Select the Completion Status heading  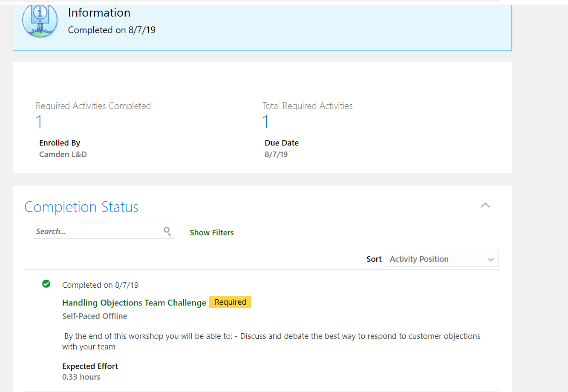[x=81, y=207]
